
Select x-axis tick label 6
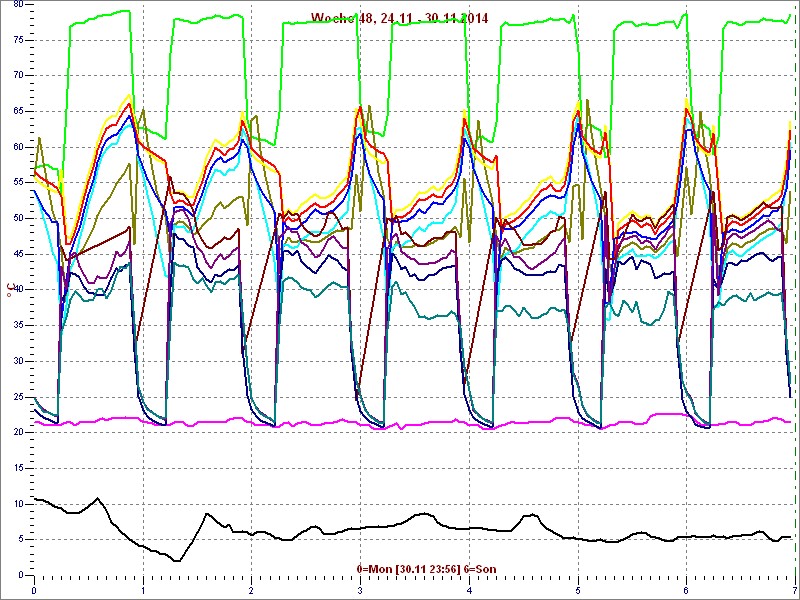[686, 589]
